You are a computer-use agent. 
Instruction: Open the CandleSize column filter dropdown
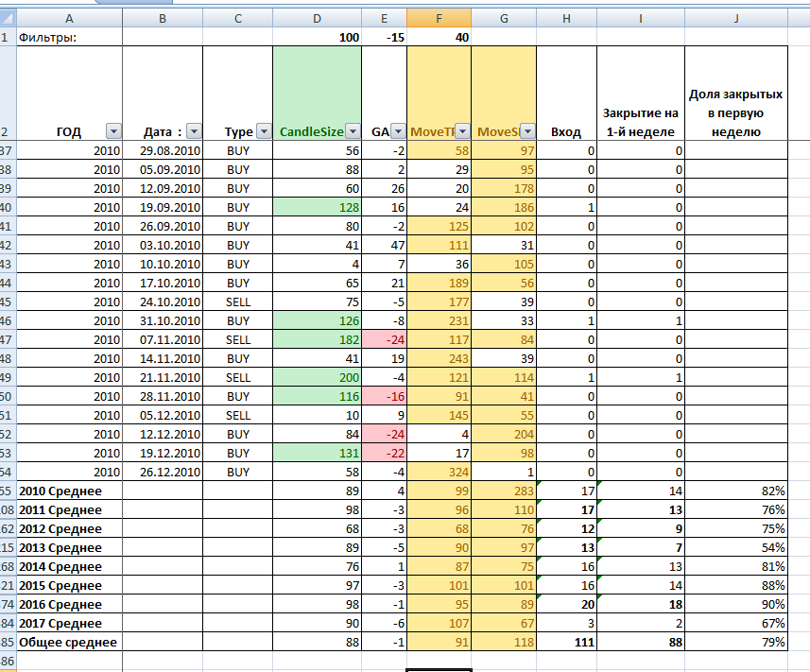pyautogui.click(x=353, y=131)
